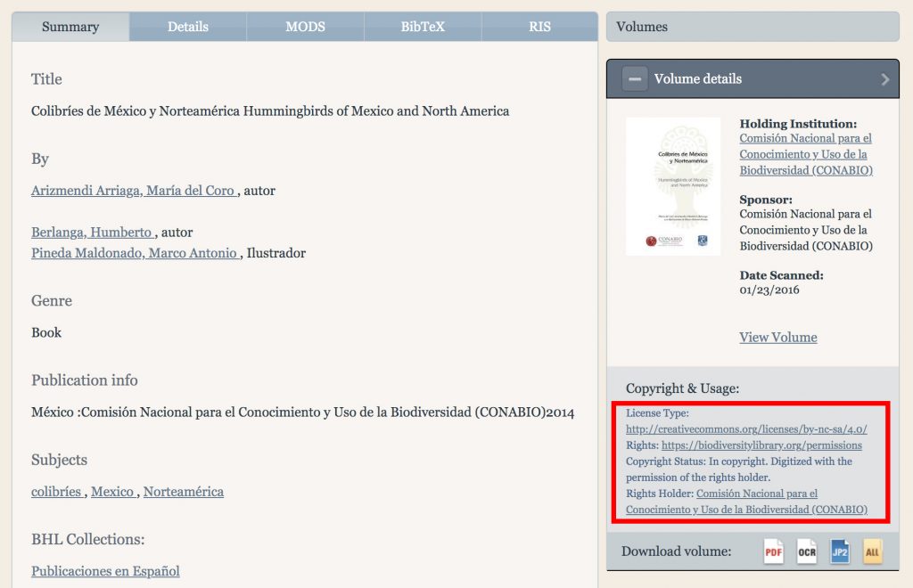Open author Arizmendi Arriaga, María del Coro
Screen dimensions: 913x588
click(x=134, y=191)
